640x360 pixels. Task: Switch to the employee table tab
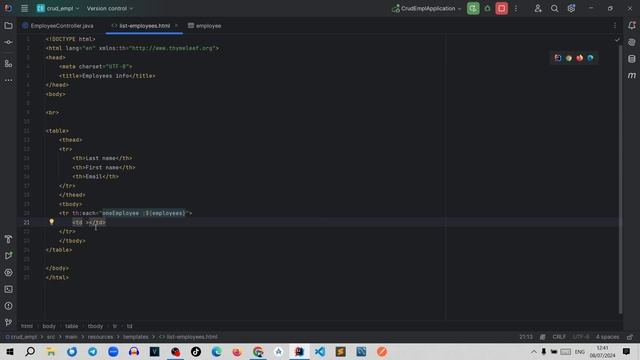pyautogui.click(x=204, y=26)
